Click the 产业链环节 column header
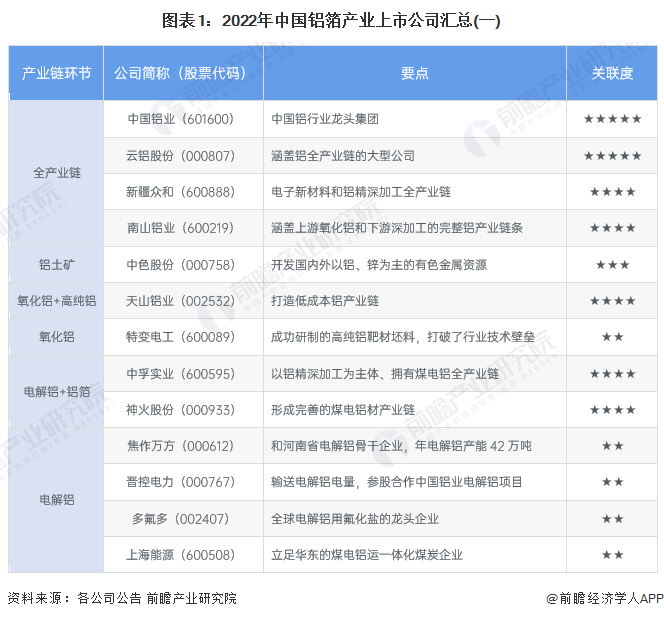664x619 pixels. [56, 73]
